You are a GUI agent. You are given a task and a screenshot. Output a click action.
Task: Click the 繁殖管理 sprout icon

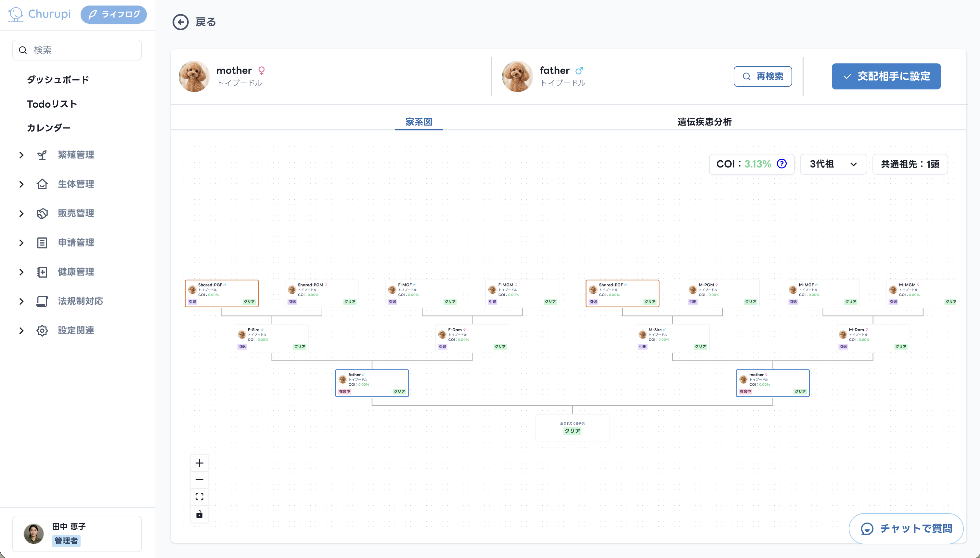coord(42,155)
